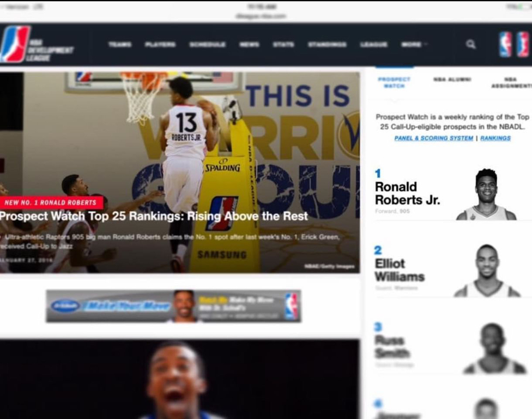Open the search magnifier icon
532x419 pixels.
click(470, 44)
